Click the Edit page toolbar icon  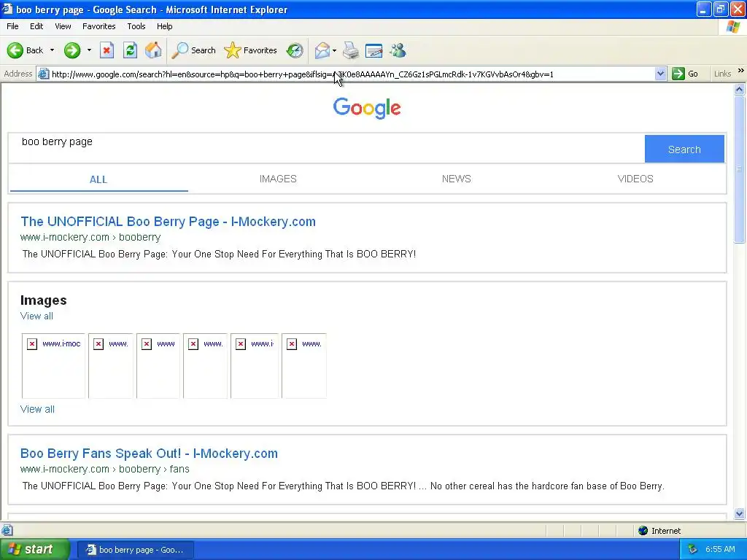click(374, 50)
